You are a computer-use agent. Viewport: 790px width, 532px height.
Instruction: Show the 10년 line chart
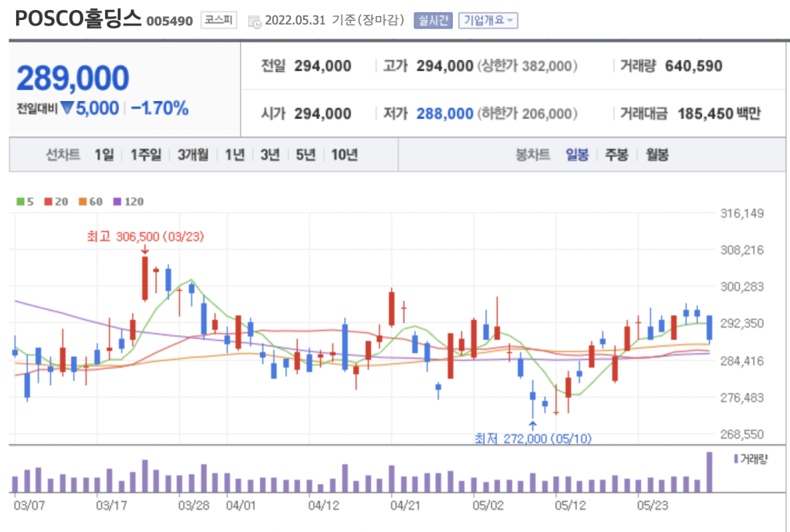click(x=344, y=155)
